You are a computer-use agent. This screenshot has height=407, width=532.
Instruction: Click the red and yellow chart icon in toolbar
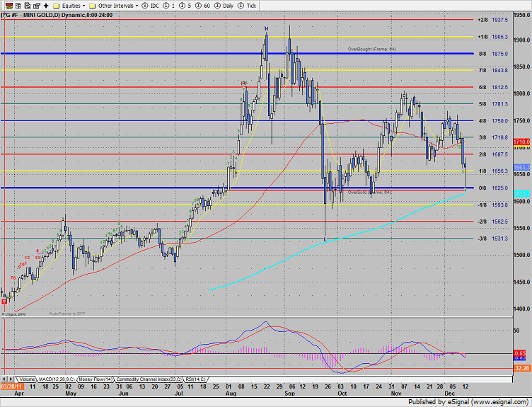point(9,6)
